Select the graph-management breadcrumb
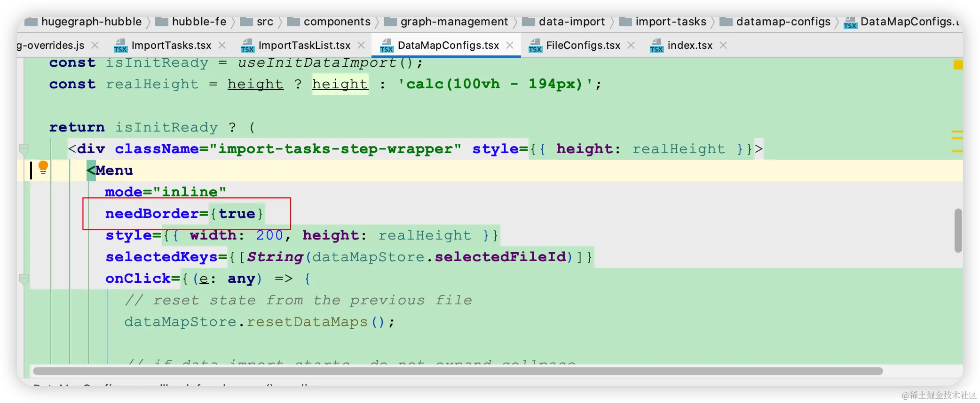This screenshot has height=403, width=980. tap(446, 22)
